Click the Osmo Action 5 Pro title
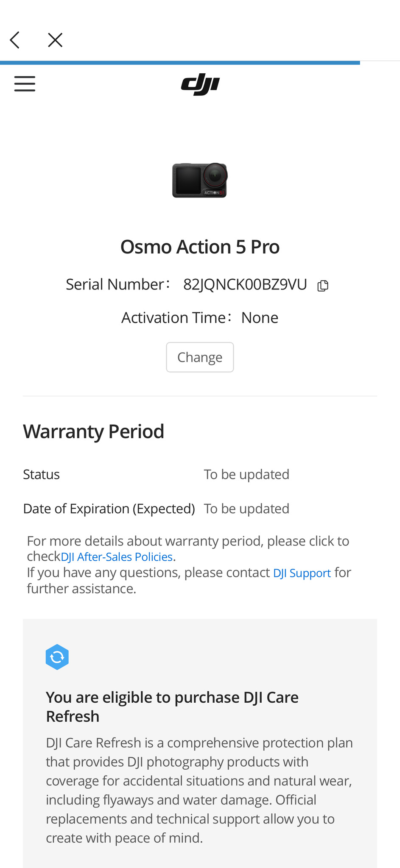 tap(200, 247)
